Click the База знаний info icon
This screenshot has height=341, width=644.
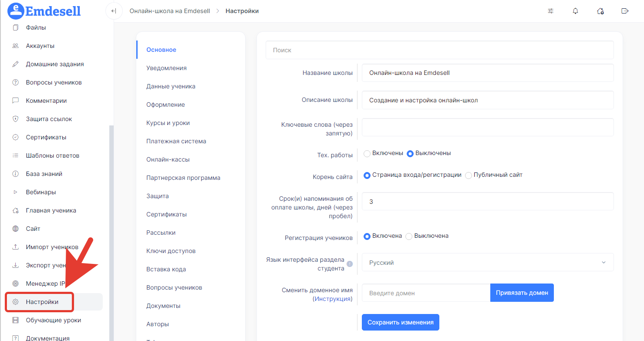pyautogui.click(x=16, y=174)
